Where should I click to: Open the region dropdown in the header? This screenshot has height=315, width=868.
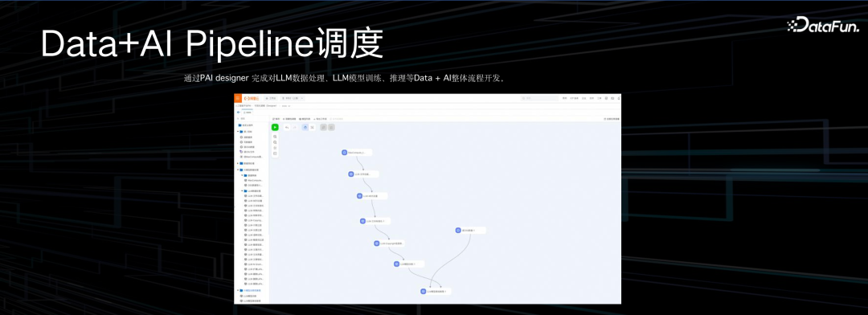point(293,98)
